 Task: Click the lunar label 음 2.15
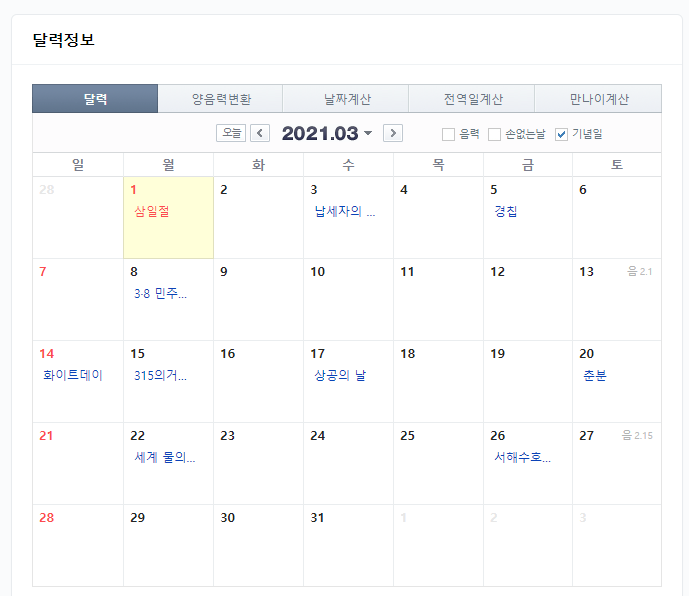pyautogui.click(x=637, y=436)
